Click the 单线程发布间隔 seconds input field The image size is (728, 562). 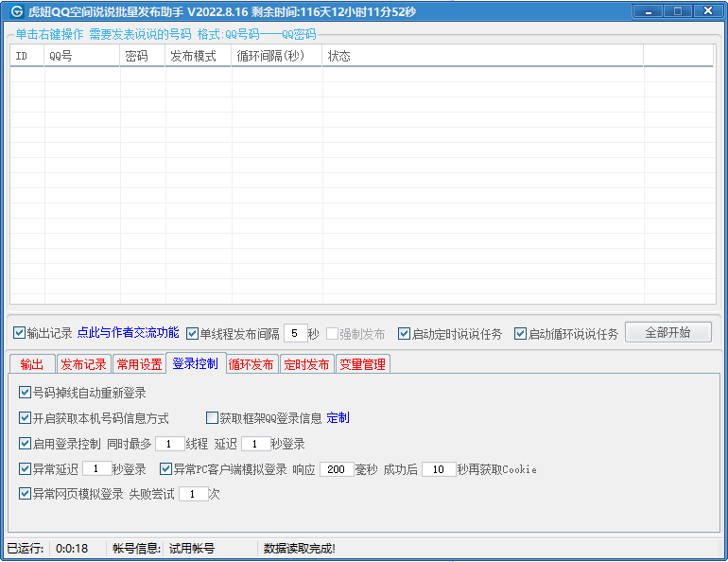[295, 333]
